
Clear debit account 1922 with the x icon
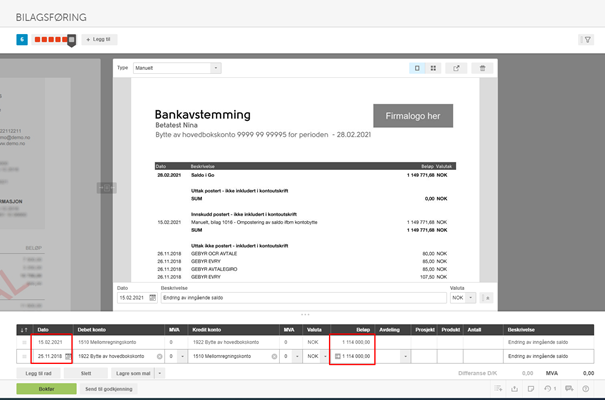click(x=159, y=356)
